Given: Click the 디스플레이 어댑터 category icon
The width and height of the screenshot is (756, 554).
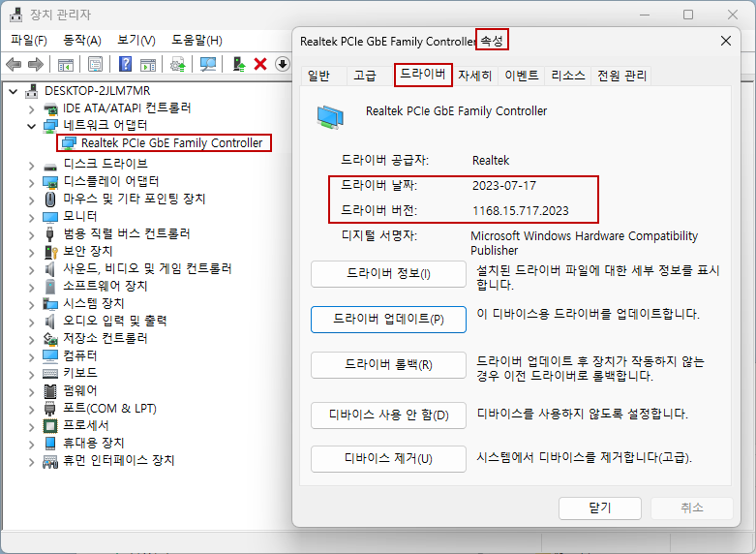Looking at the screenshot, I should pos(50,182).
